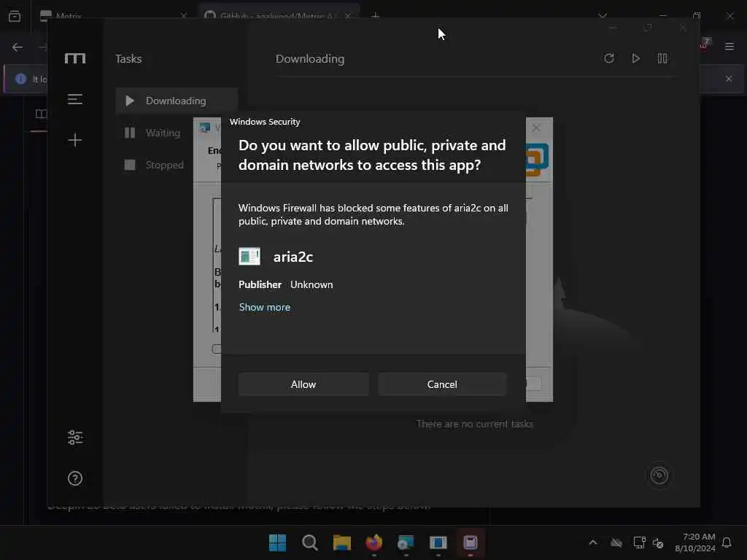Switch to the GitHub browser tab
Viewport: 747px width, 560px height.
(279, 16)
